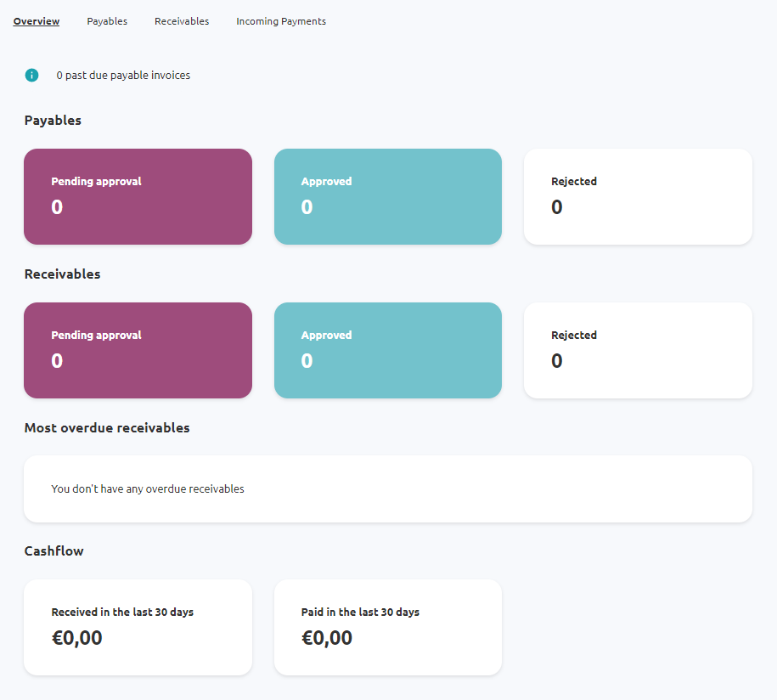Viewport: 777px width, 700px height.
Task: Click the teal info icon
Action: coord(31,76)
